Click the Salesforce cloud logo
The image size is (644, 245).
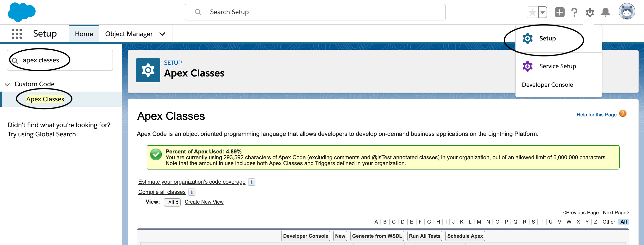21,12
